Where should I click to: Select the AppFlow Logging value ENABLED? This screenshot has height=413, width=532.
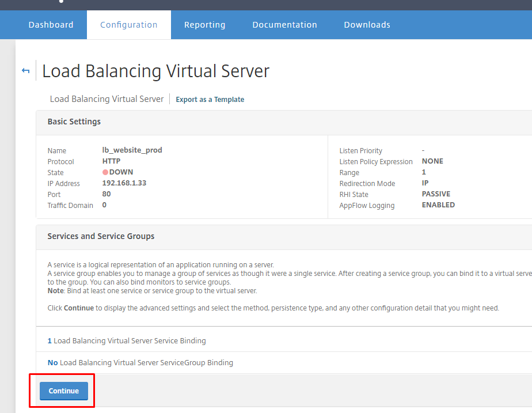click(438, 205)
